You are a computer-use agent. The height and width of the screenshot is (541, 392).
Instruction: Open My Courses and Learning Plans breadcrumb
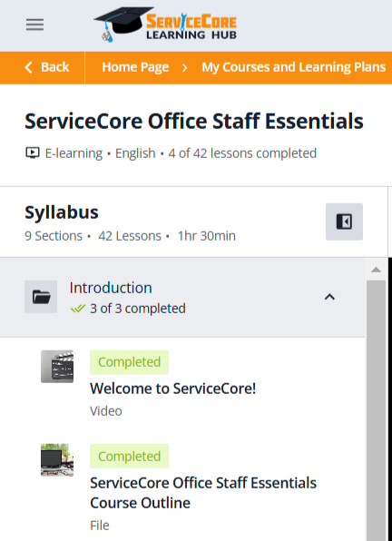click(293, 67)
